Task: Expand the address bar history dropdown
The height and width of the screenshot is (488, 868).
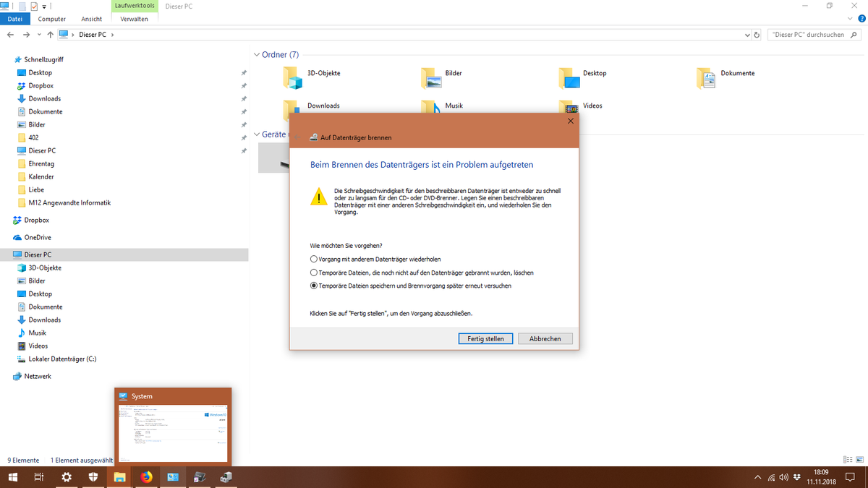Action: tap(747, 35)
